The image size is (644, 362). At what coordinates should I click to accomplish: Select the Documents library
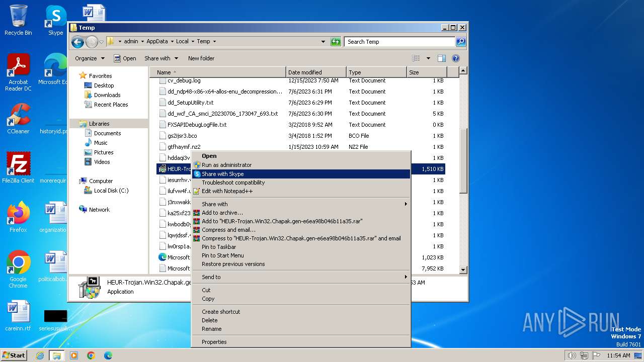click(x=107, y=133)
